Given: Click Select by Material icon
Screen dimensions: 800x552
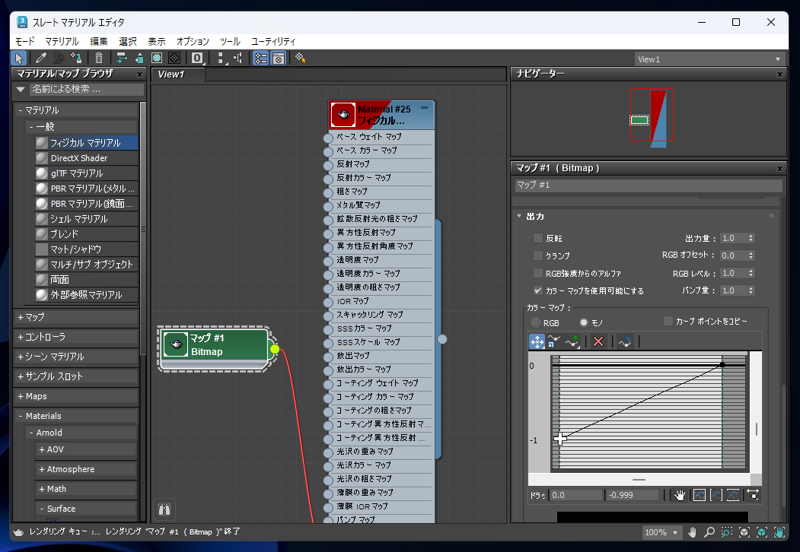Looking at the screenshot, I should 301,58.
